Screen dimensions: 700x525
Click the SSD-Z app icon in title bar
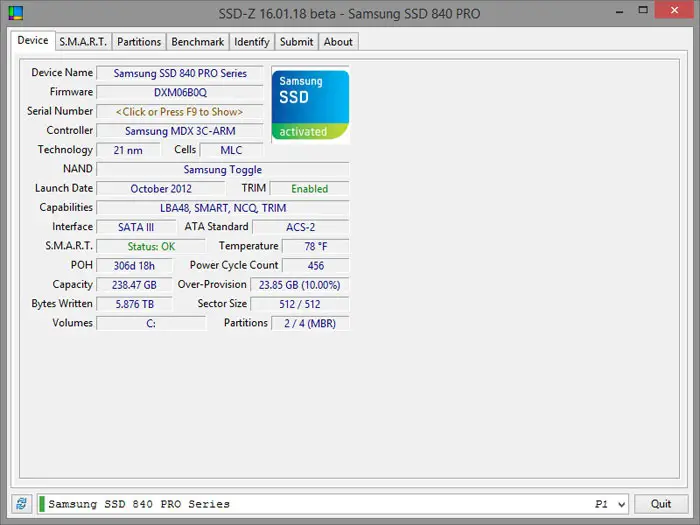(x=16, y=13)
